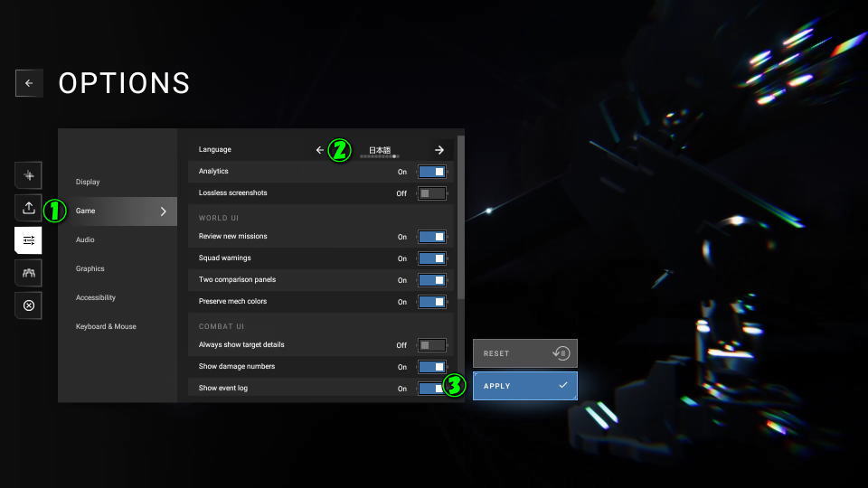The width and height of the screenshot is (868, 488).
Task: Click the circled X quit icon
Action: [28, 305]
